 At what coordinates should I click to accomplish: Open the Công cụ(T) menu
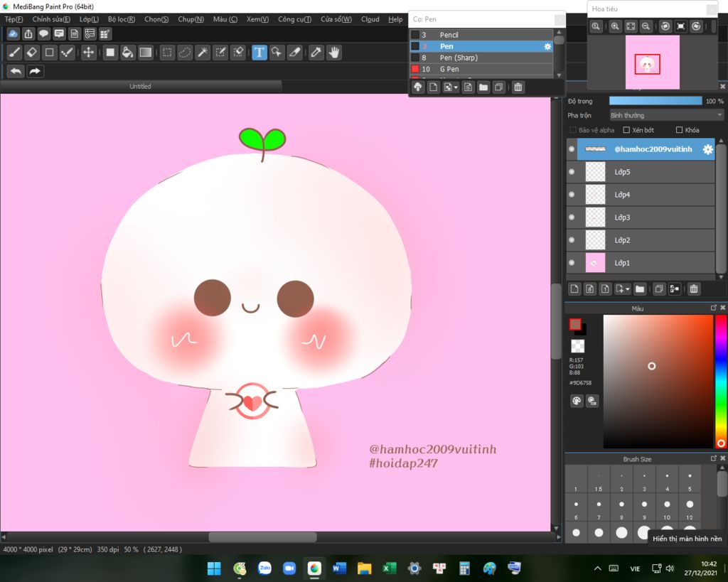click(x=294, y=19)
